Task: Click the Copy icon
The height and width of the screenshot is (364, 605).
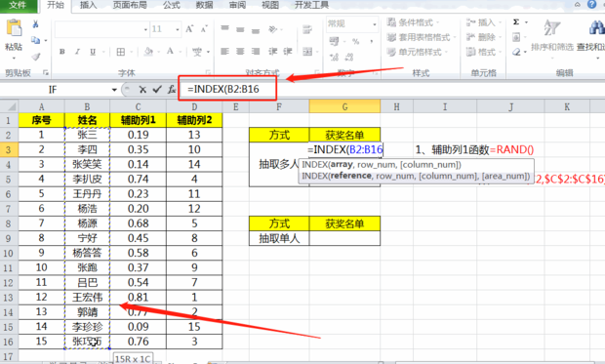Action: (x=35, y=40)
